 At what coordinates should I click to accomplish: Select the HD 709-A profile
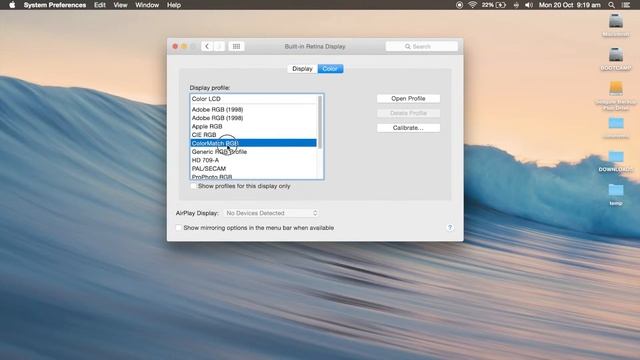tap(253, 160)
